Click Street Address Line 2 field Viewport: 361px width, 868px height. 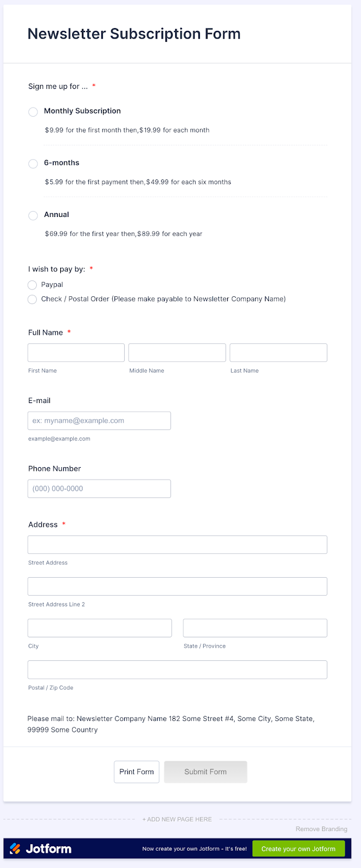tap(177, 586)
